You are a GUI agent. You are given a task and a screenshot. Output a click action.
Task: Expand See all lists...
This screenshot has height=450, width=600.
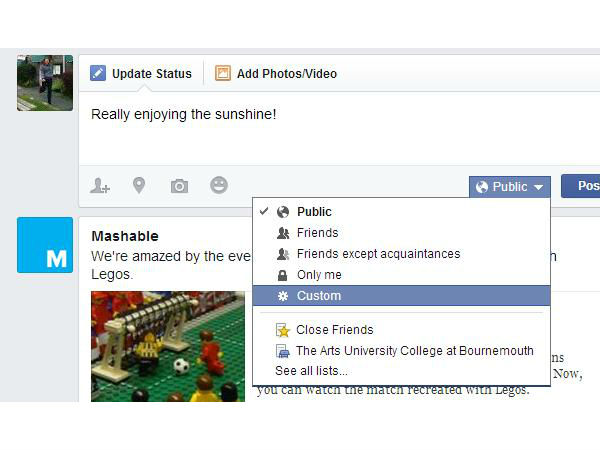coord(311,371)
